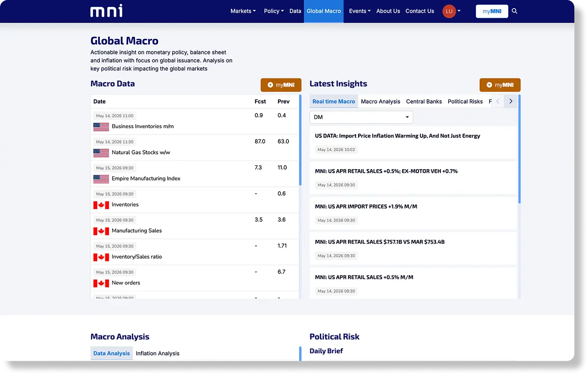The image size is (588, 375).
Task: Open user account dropdown caret
Action: [459, 11]
